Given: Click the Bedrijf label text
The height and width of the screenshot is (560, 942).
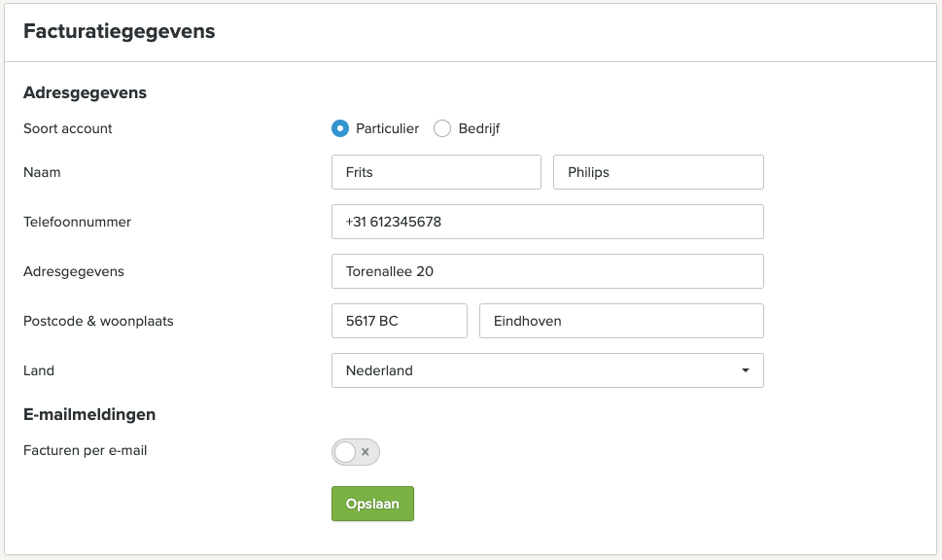Looking at the screenshot, I should point(479,128).
